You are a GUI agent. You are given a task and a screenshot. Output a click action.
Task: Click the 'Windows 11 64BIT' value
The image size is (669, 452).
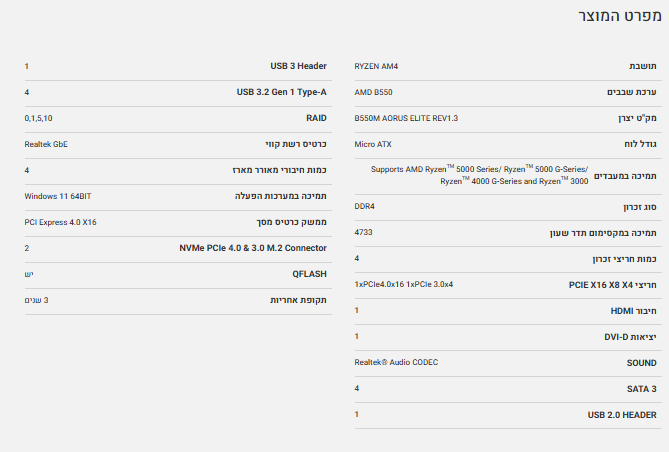point(58,196)
